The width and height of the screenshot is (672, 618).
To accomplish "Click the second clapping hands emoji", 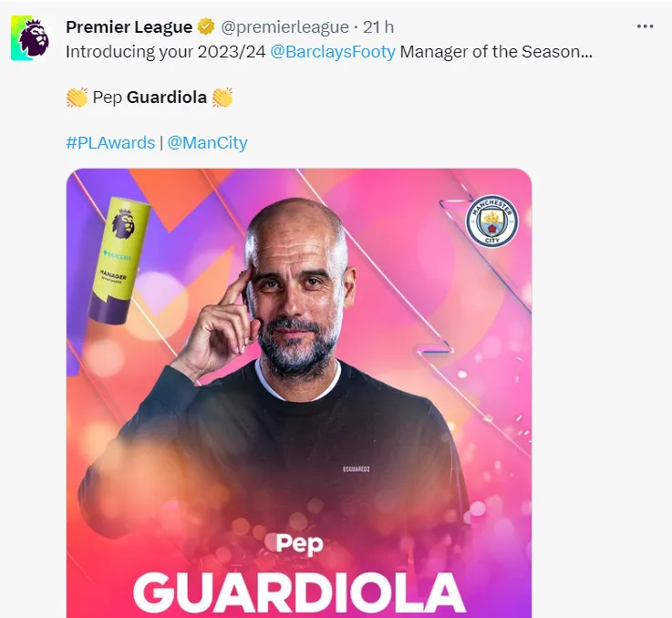I will coord(222,98).
